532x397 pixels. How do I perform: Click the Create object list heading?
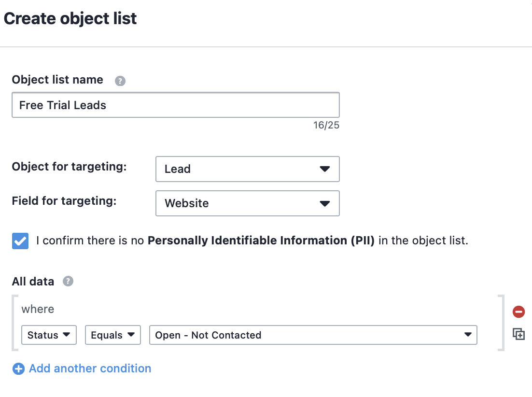pos(70,18)
